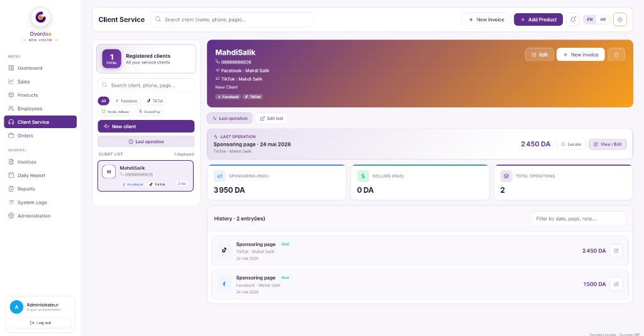The height and width of the screenshot is (336, 644).
Task: Open the Employees page
Action: pyautogui.click(x=40, y=109)
